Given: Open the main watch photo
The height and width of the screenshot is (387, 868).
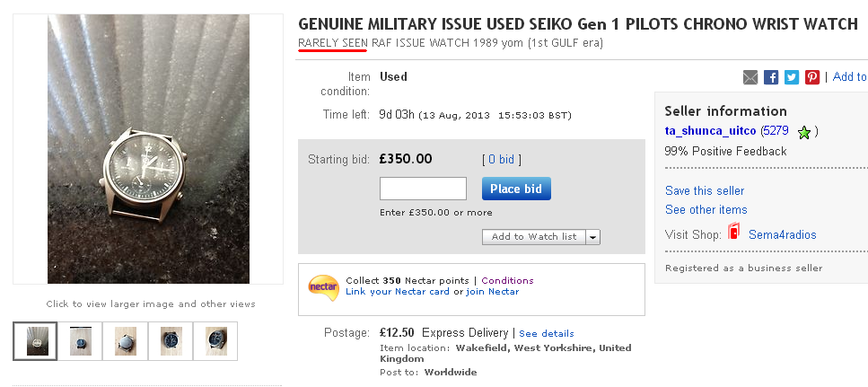Looking at the screenshot, I should (148, 149).
